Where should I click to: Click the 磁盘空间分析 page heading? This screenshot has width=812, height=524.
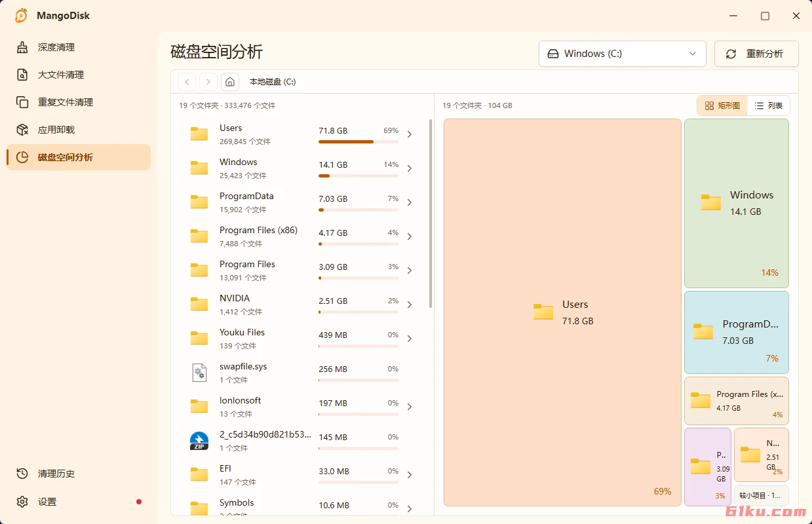pos(216,52)
